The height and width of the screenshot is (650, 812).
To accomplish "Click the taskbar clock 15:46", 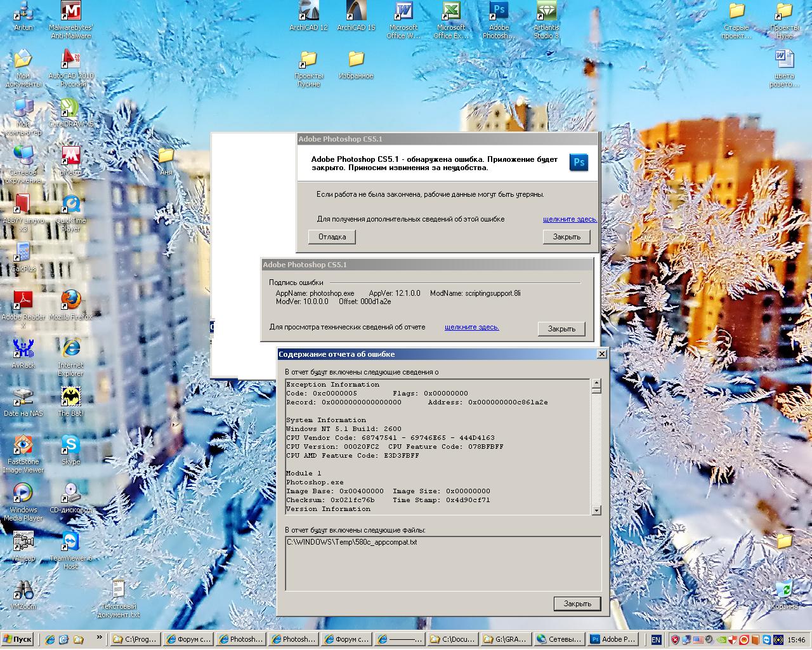I will 797,640.
